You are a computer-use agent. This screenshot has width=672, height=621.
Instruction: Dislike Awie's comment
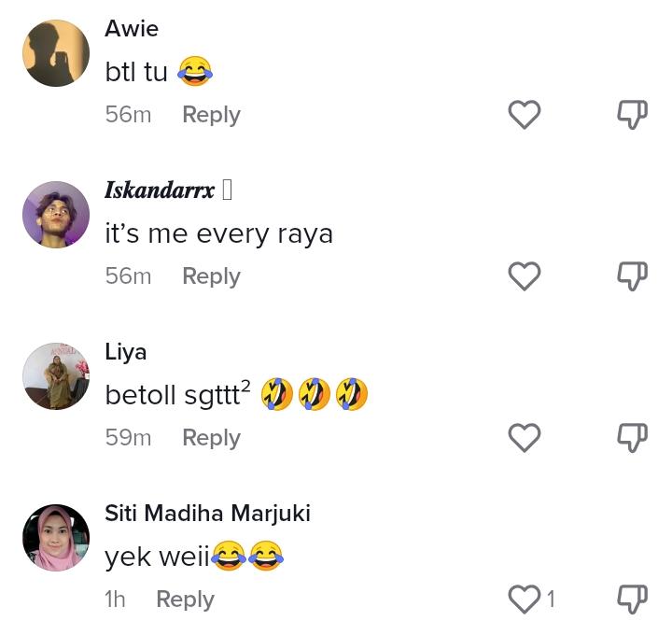coord(632,115)
